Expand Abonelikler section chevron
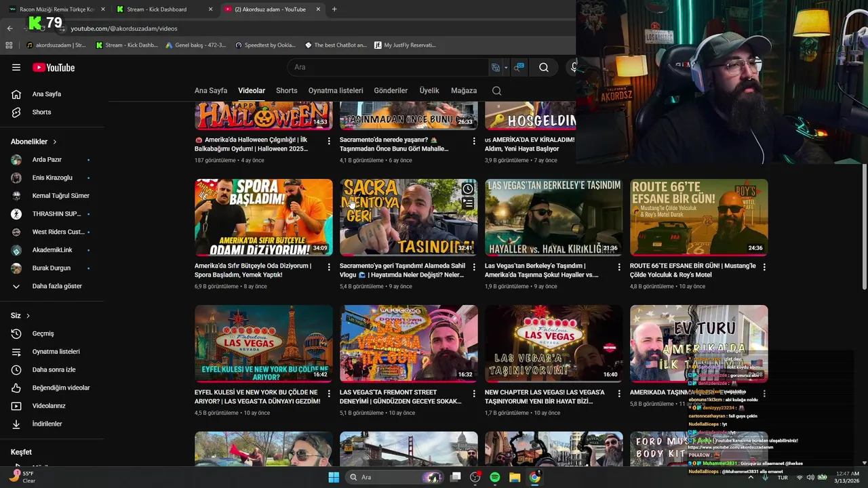This screenshot has height=488, width=868. (54, 142)
